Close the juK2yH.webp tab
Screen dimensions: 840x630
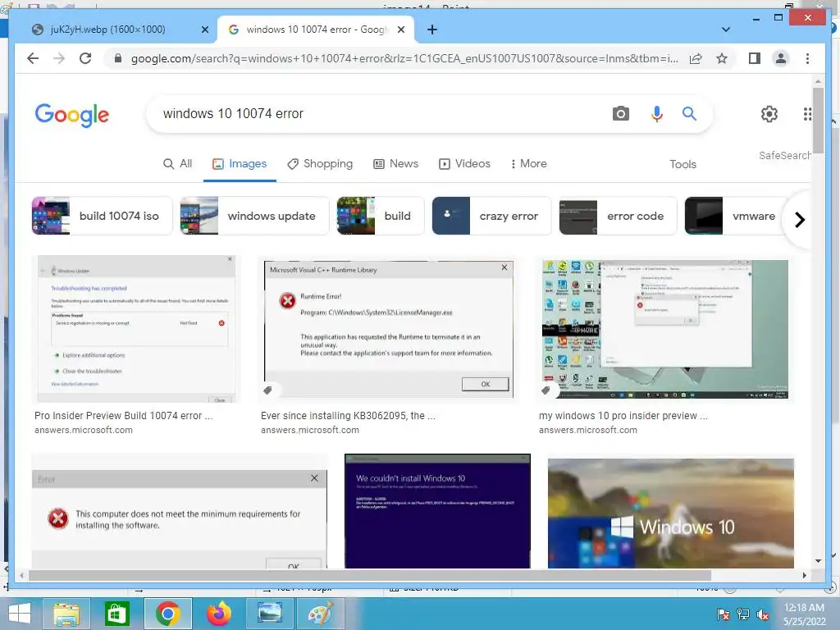204,30
